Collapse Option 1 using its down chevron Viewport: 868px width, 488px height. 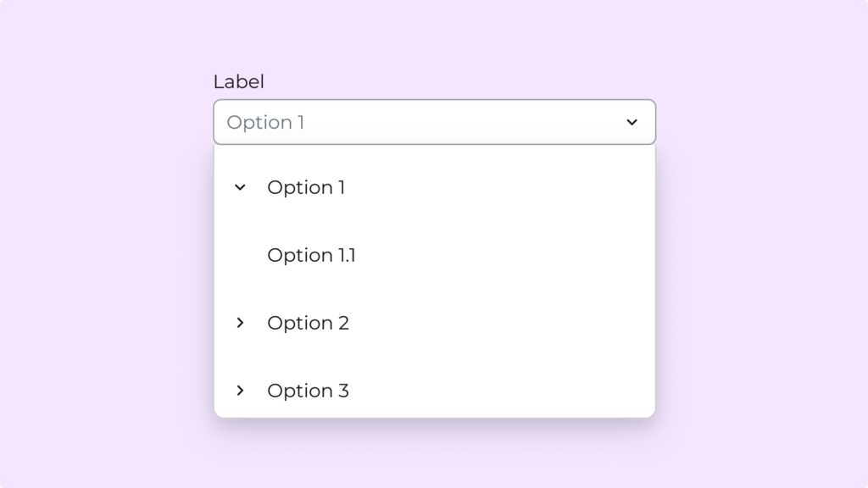click(240, 187)
